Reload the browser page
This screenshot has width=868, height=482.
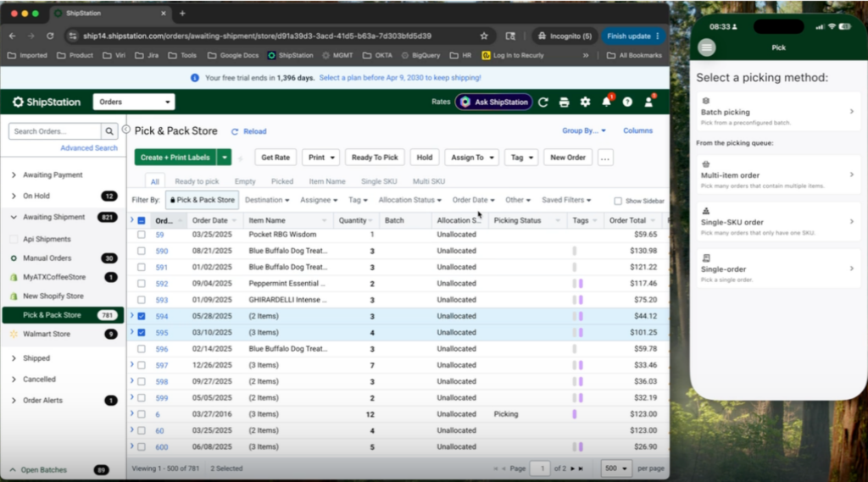50,36
